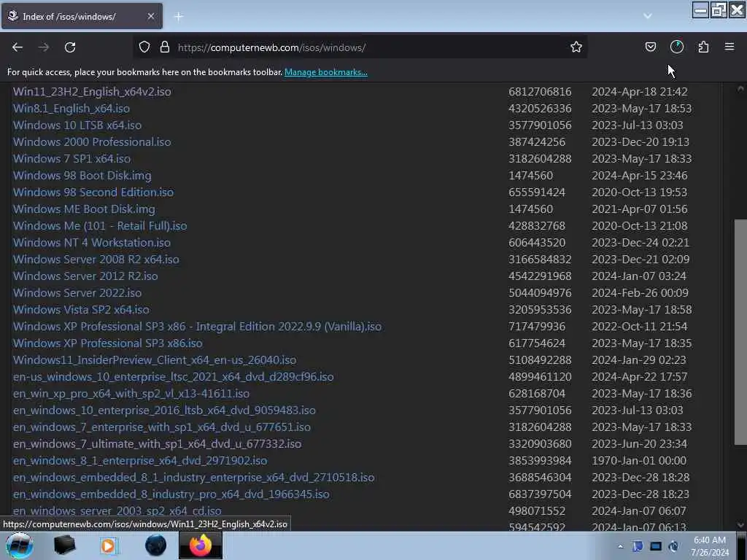
Task: Click the vertical scrollbar thumb
Action: point(740,332)
